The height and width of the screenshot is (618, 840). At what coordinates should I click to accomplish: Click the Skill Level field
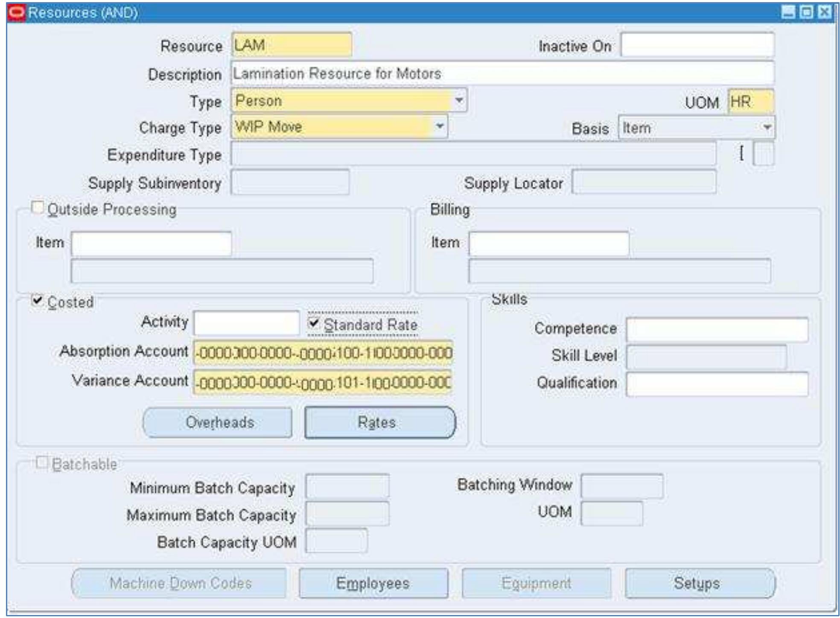click(706, 357)
